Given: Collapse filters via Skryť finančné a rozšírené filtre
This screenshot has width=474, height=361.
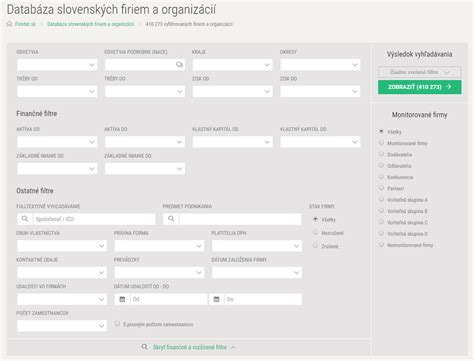Looking at the screenshot, I should pyautogui.click(x=190, y=347).
